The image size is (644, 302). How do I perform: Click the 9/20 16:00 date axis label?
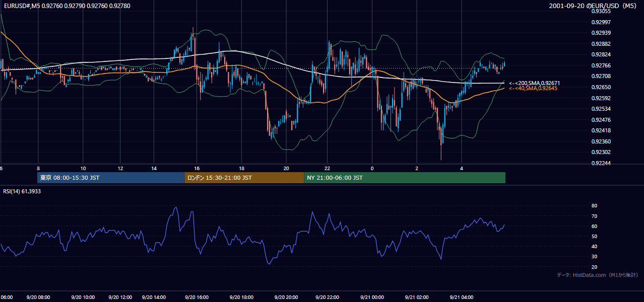coord(198,297)
